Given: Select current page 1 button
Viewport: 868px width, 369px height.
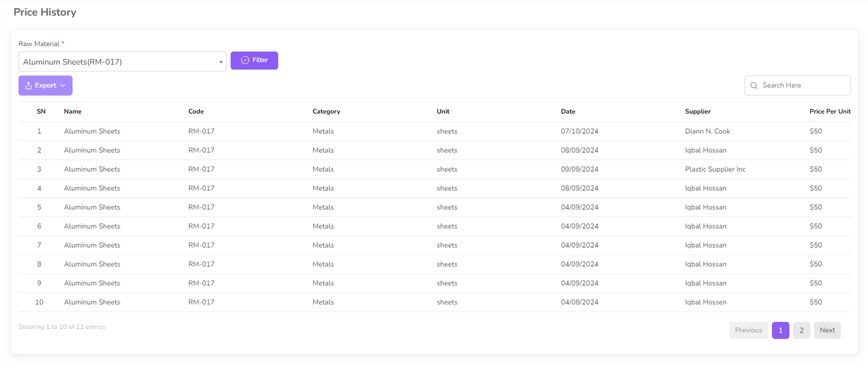Looking at the screenshot, I should (x=780, y=330).
